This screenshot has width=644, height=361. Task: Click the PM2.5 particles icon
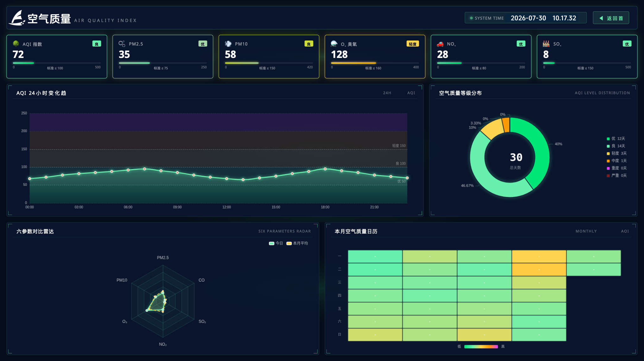(x=122, y=44)
